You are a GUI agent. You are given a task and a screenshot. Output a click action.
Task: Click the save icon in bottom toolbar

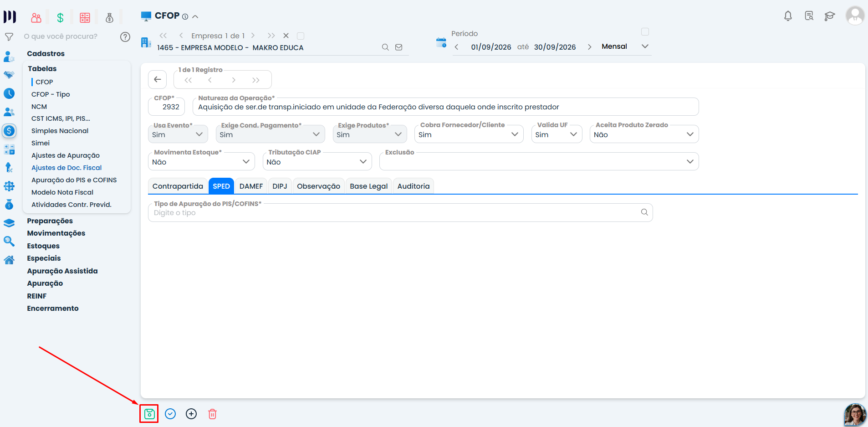(149, 414)
